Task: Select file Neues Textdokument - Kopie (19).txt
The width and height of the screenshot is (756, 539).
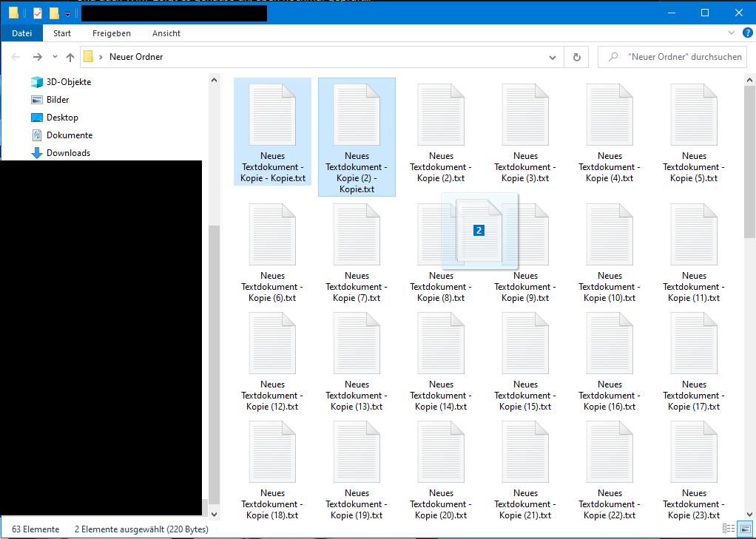Action: (x=357, y=469)
